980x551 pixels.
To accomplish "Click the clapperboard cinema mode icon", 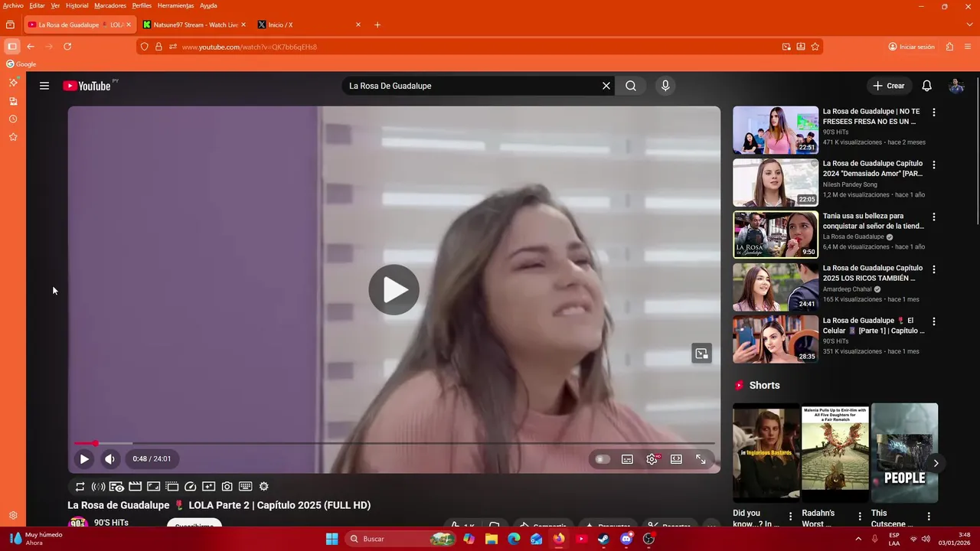I will click(135, 486).
